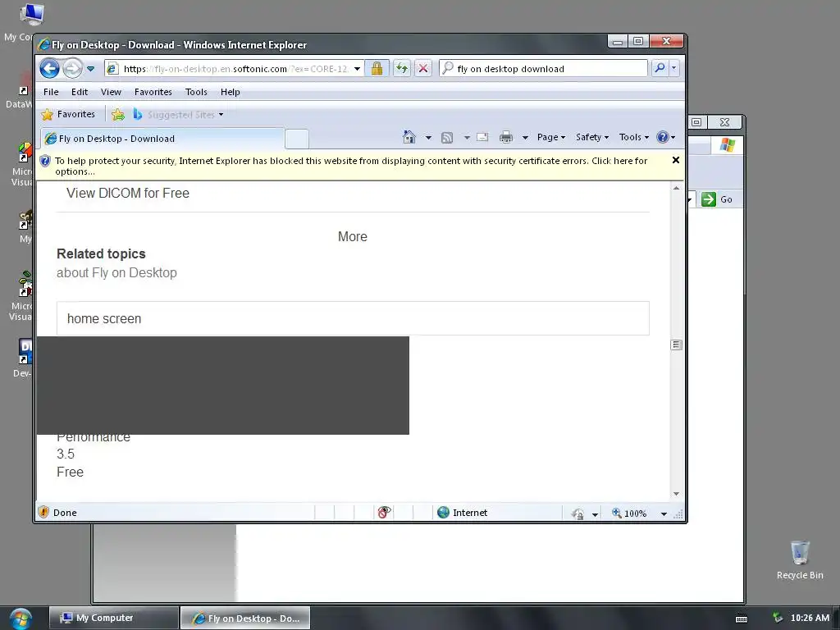Screen dimensions: 840x630
Task: Open a new tab with blank tab button
Action: (x=297, y=139)
